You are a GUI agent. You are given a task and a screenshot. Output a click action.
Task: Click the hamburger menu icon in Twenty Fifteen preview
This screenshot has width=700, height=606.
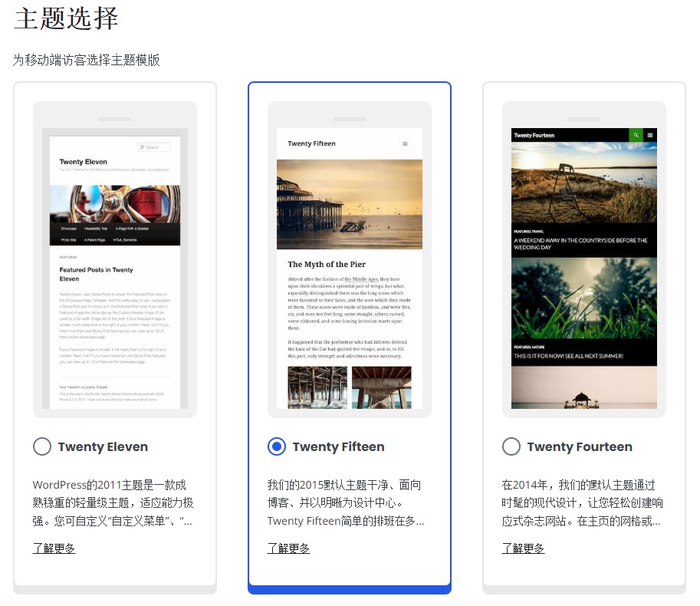pyautogui.click(x=405, y=143)
